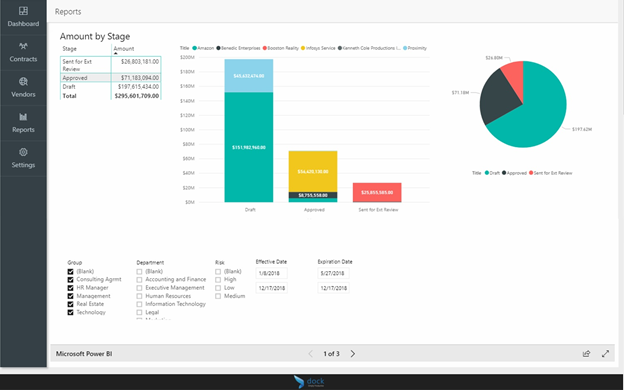The image size is (624, 390).
Task: Click the Amazon segment $151,982,960.00 in Draft bar
Action: [249, 147]
